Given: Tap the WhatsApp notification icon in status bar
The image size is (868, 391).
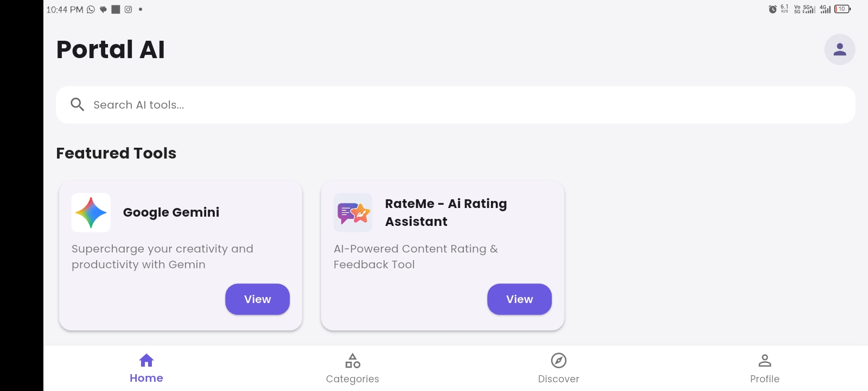Looking at the screenshot, I should 91,9.
